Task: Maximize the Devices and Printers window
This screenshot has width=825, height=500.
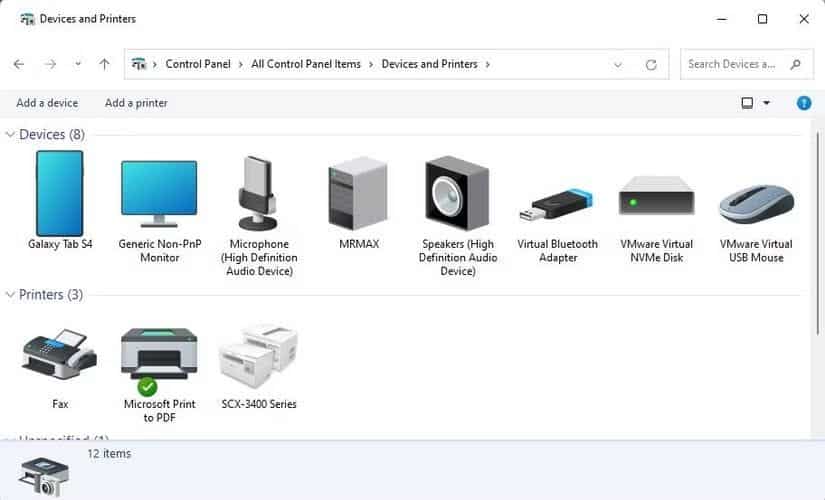Action: (x=762, y=19)
